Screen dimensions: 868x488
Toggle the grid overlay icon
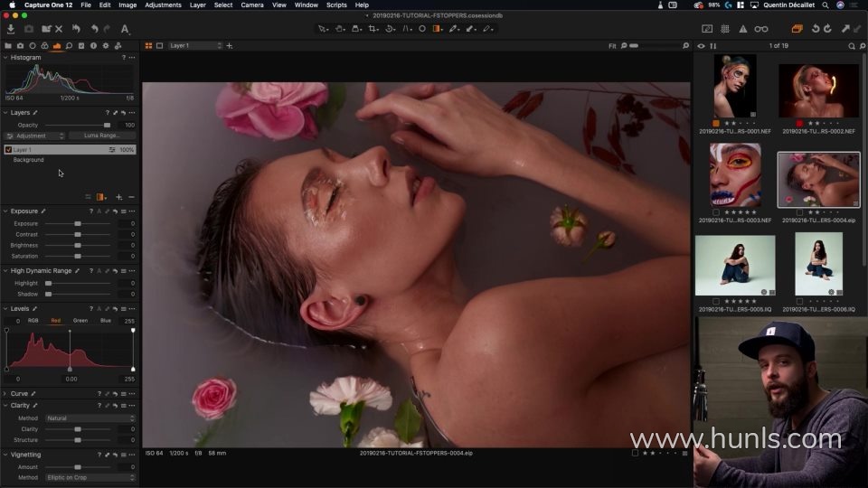point(725,29)
